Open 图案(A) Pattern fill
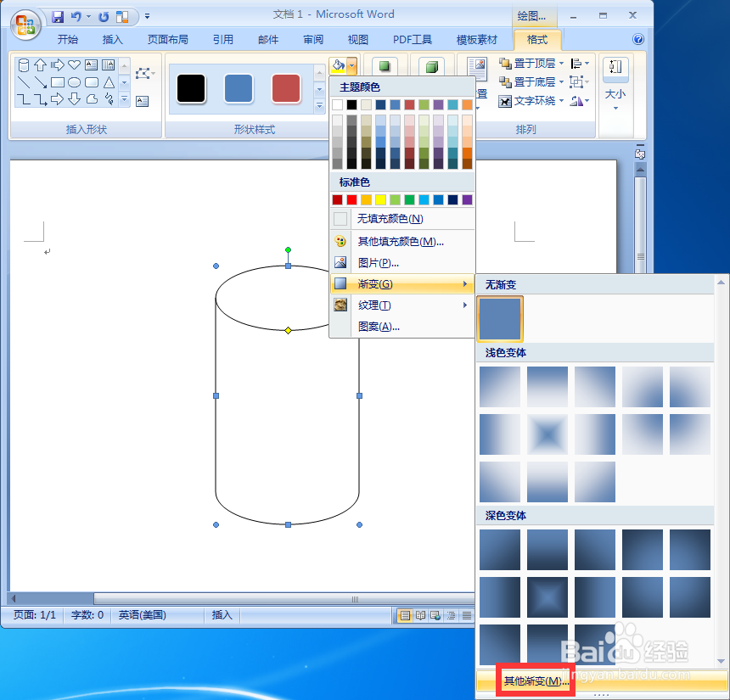Screen dimensions: 730x700 pyautogui.click(x=402, y=327)
